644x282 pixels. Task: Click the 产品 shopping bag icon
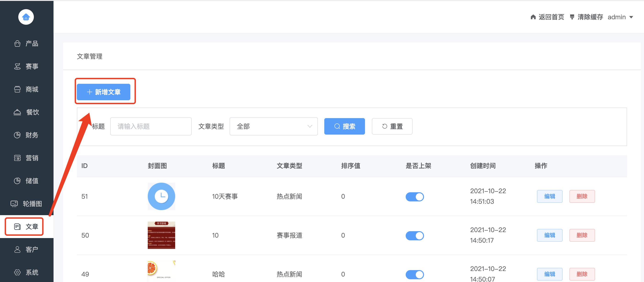(x=17, y=43)
